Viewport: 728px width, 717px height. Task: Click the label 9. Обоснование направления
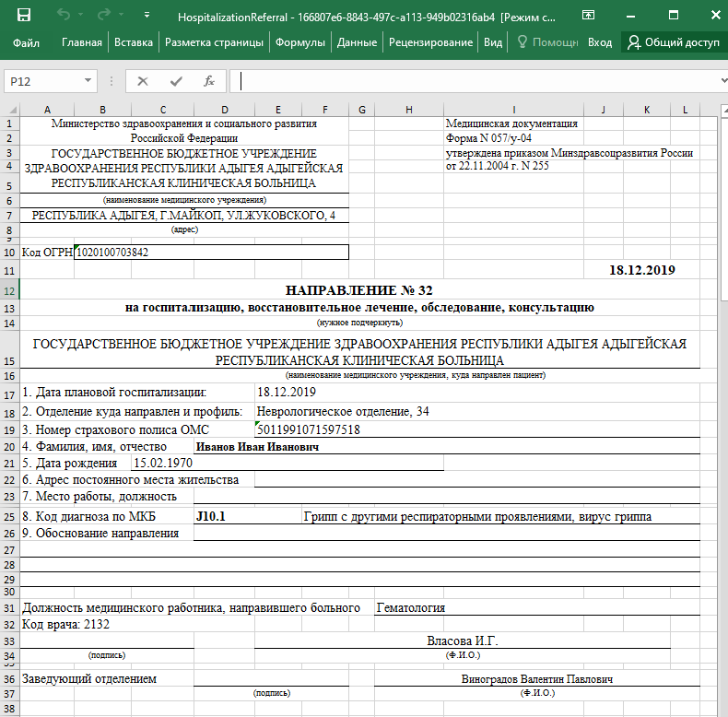coord(100,533)
